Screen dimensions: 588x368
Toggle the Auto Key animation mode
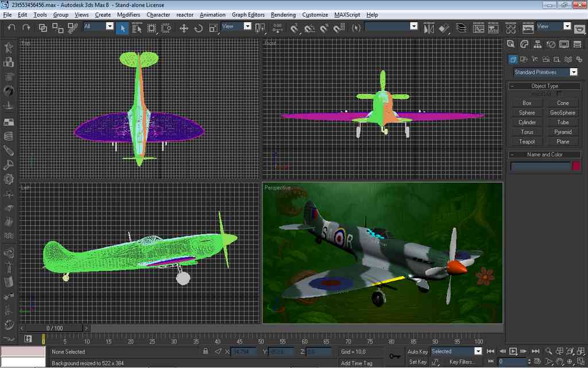417,351
